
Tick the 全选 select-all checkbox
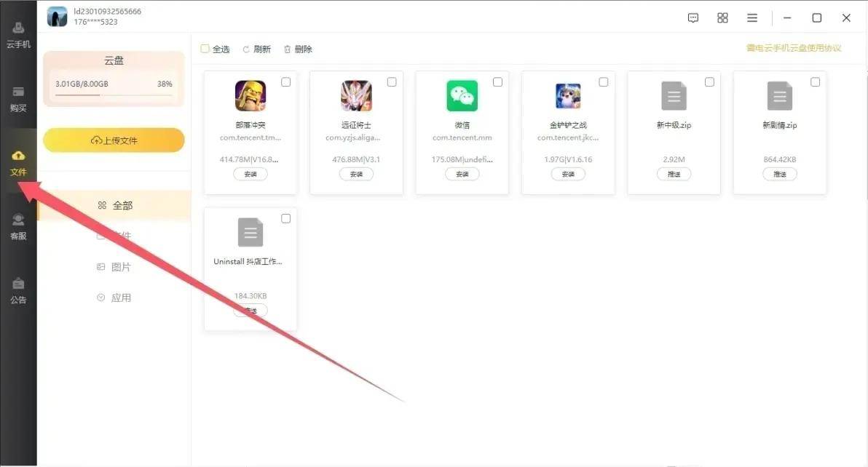[x=205, y=49]
